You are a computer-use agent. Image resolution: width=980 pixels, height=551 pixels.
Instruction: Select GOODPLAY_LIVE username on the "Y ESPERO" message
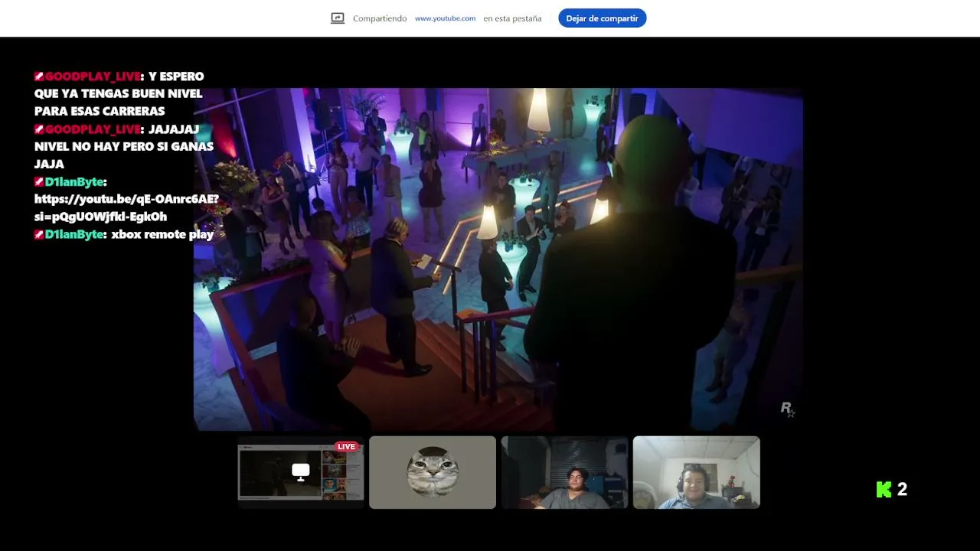93,77
